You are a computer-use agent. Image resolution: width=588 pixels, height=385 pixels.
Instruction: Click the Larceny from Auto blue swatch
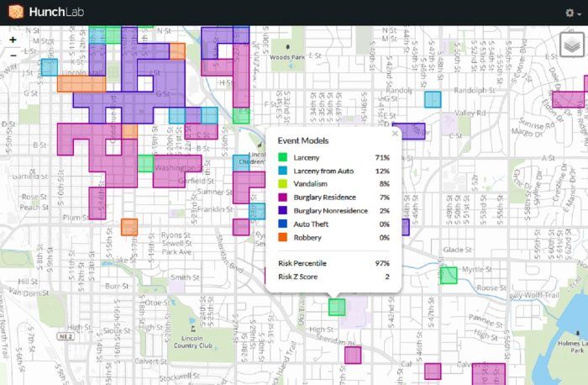click(283, 171)
